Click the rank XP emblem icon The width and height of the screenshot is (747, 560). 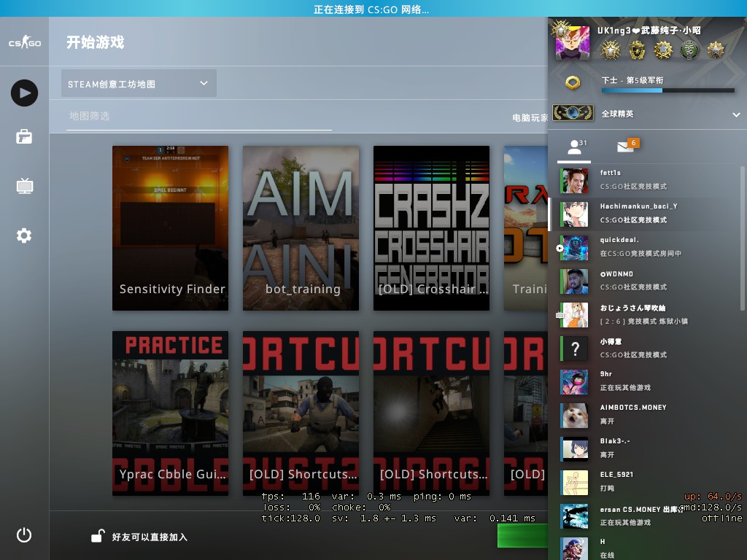tap(573, 83)
